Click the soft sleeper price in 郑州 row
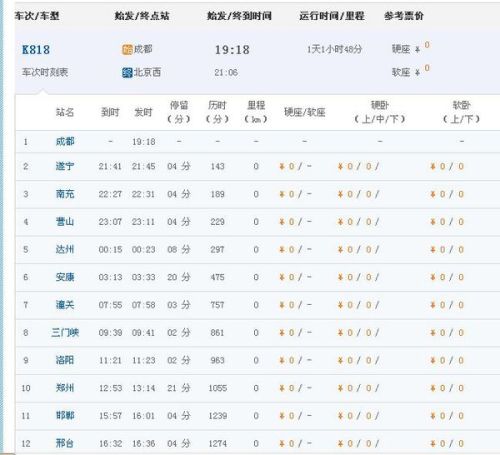The height and width of the screenshot is (455, 500). point(447,388)
